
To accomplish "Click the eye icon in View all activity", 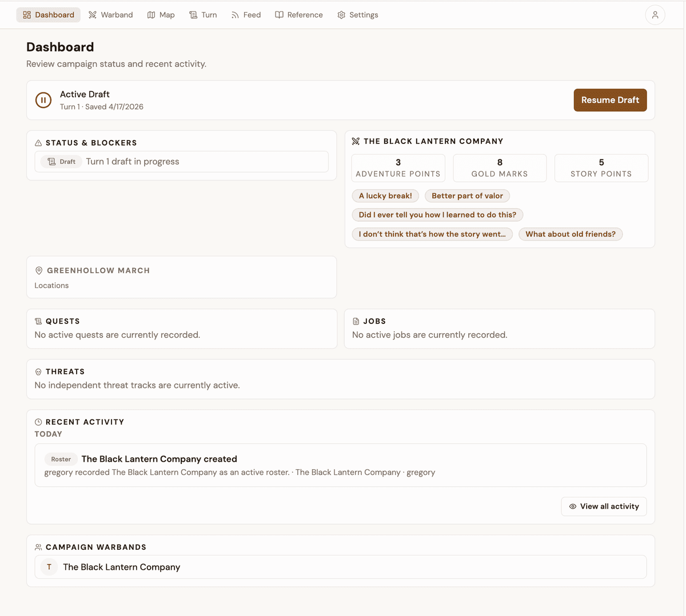I will pos(573,506).
